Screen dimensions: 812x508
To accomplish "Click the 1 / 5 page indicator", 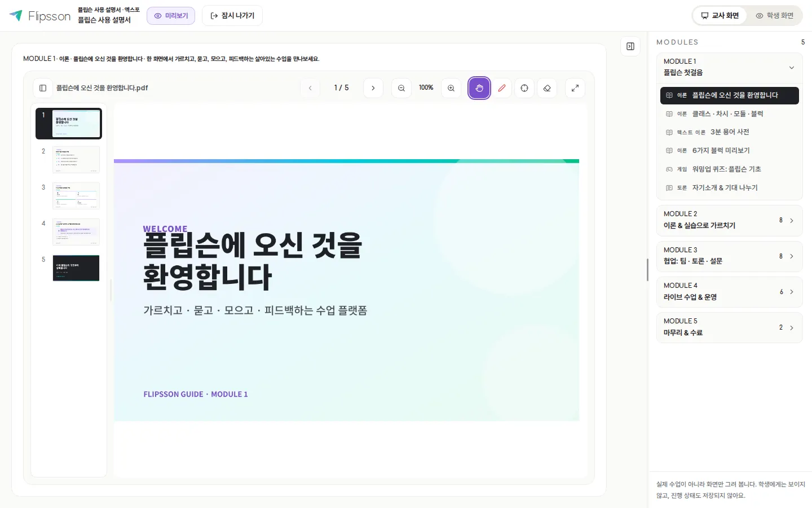I will coord(341,88).
